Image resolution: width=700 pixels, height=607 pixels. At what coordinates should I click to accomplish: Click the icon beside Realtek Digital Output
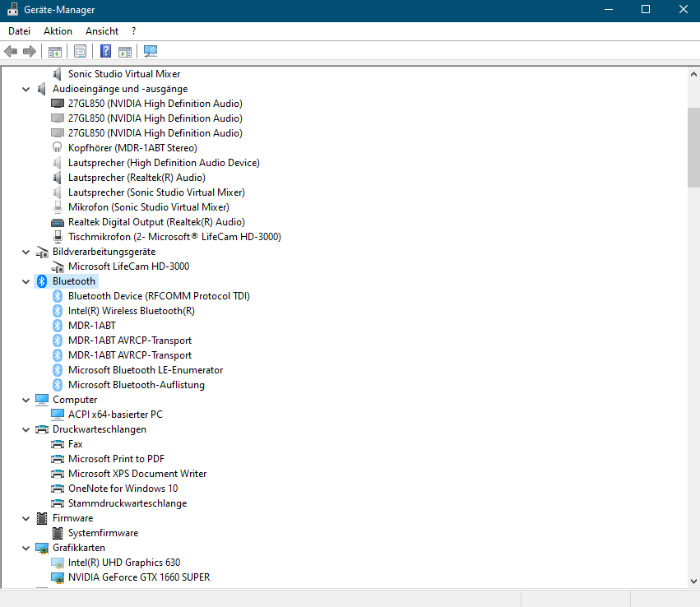point(58,222)
